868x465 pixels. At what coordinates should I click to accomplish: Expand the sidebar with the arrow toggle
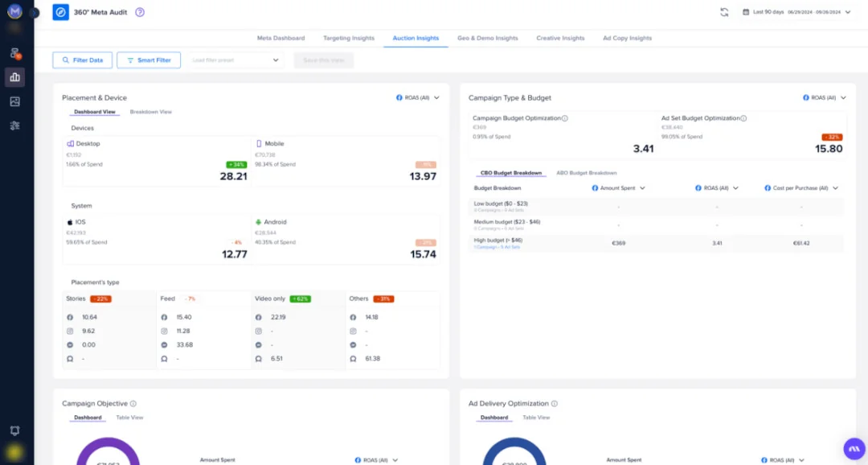[x=35, y=12]
